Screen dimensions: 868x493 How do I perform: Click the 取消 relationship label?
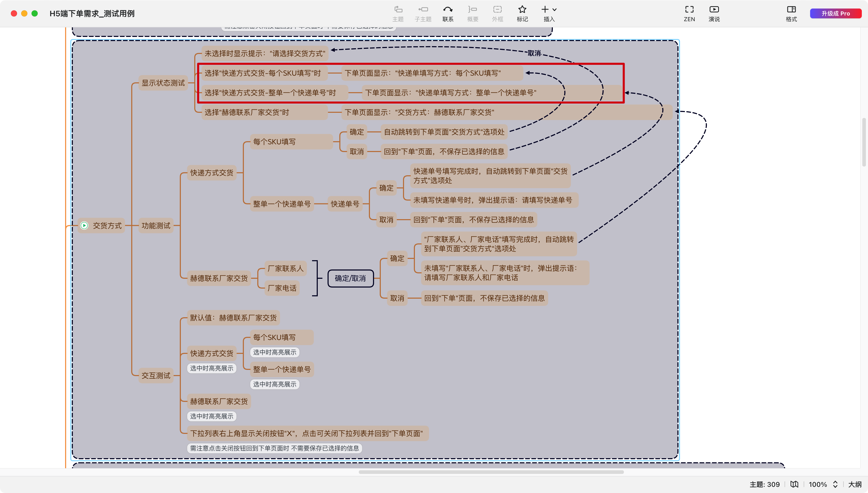(x=534, y=53)
